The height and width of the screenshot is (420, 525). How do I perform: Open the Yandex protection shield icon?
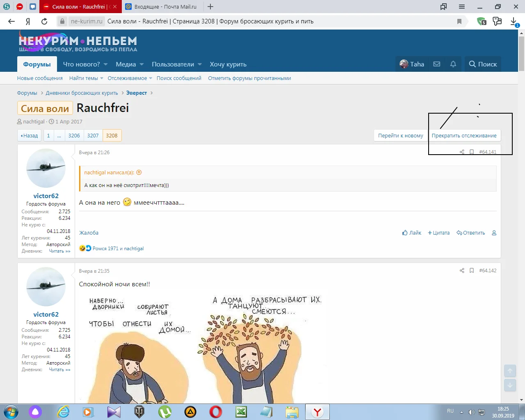482,21
